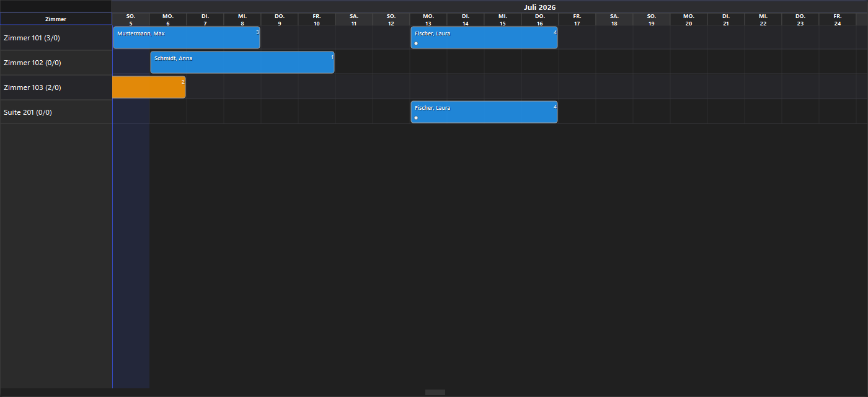Select the DO. 23 day header
This screenshot has width=868, height=397.
[800, 19]
